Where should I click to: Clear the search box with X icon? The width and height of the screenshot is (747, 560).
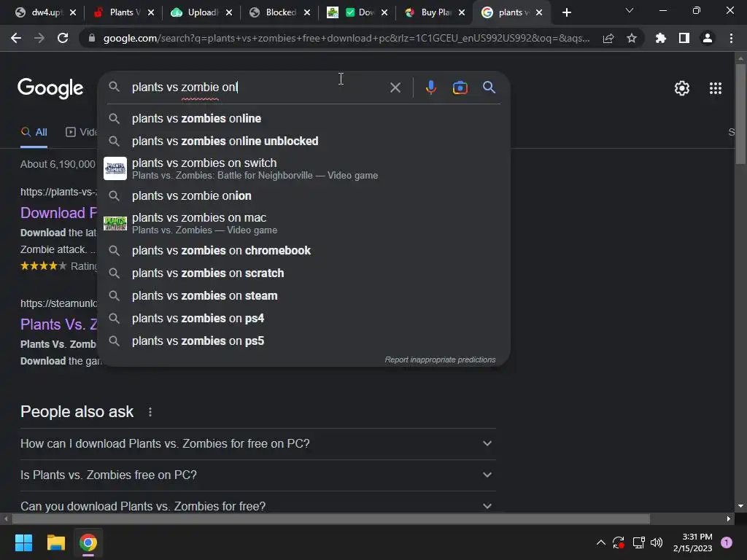point(395,87)
